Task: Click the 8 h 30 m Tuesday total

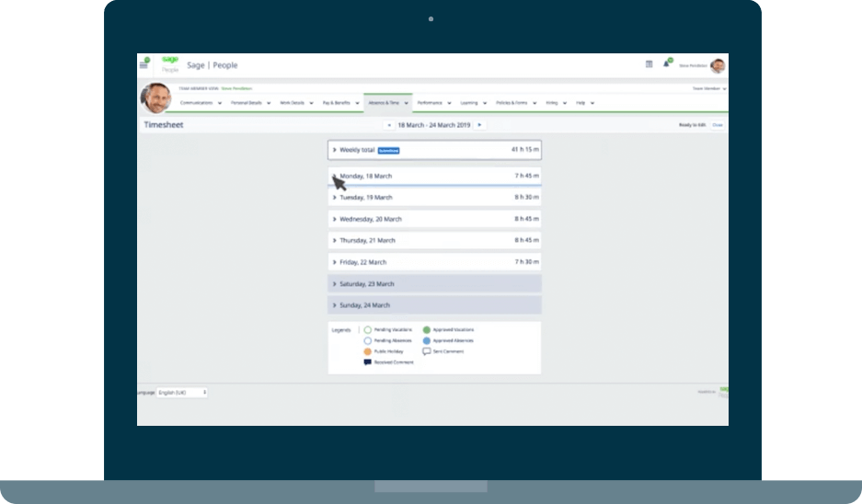Action: tap(526, 198)
